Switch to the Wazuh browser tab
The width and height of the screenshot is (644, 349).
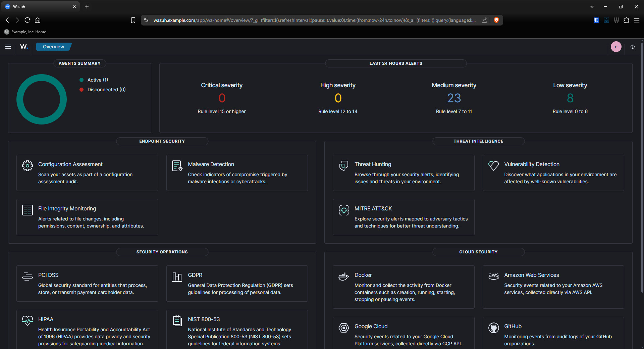pos(40,7)
